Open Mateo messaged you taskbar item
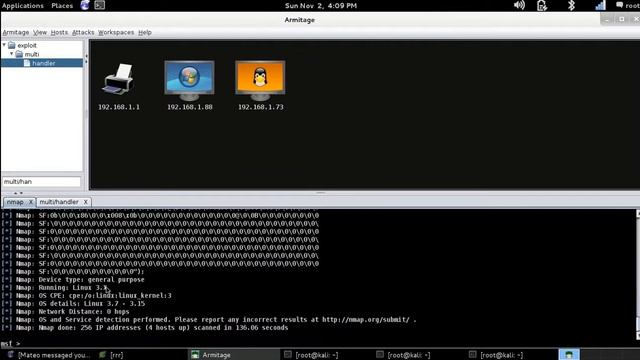 click(49, 355)
